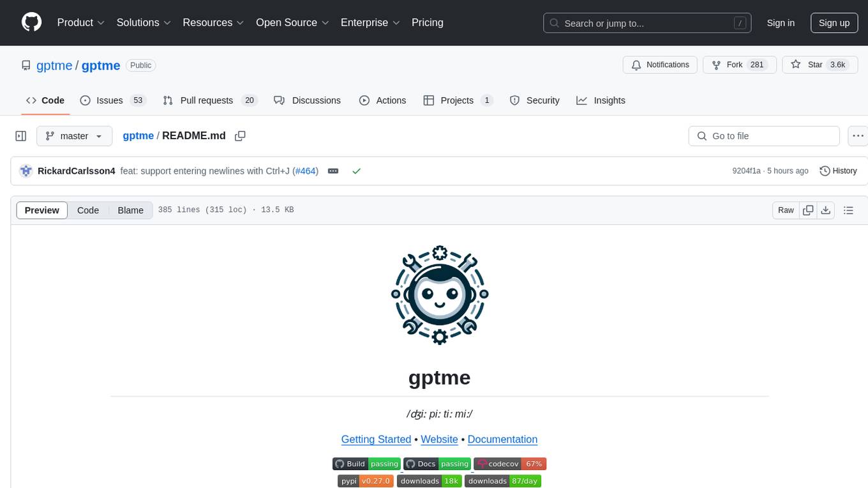This screenshot has width=868, height=488.
Task: Expand the Product menu
Action: tap(81, 22)
